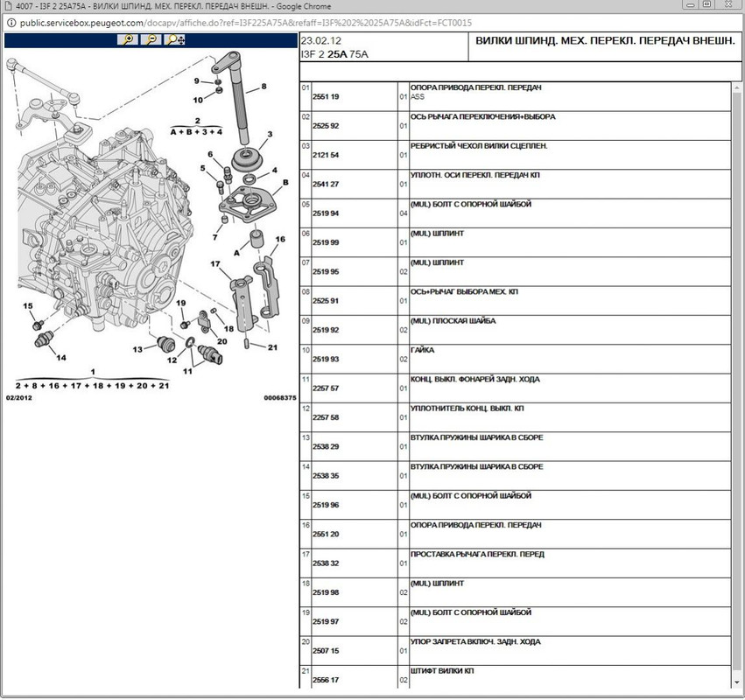Click part number 2519 95

click(326, 271)
